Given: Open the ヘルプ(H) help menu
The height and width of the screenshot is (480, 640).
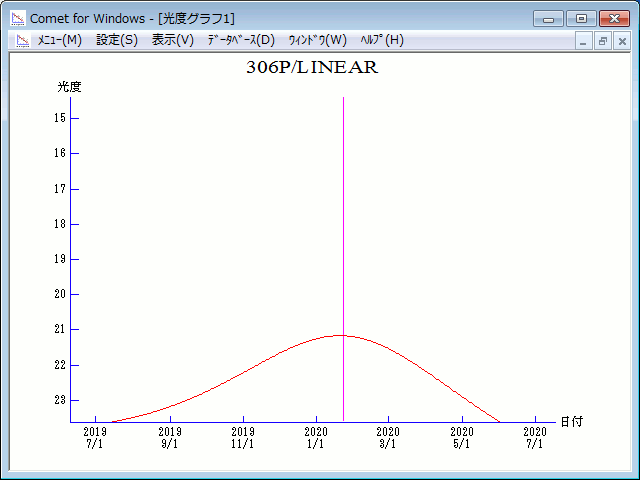Looking at the screenshot, I should [382, 40].
